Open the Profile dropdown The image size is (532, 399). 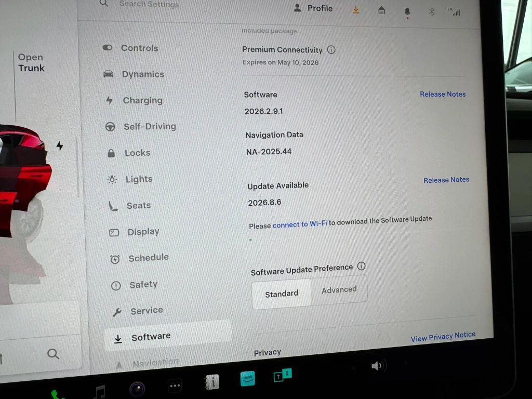pyautogui.click(x=313, y=8)
